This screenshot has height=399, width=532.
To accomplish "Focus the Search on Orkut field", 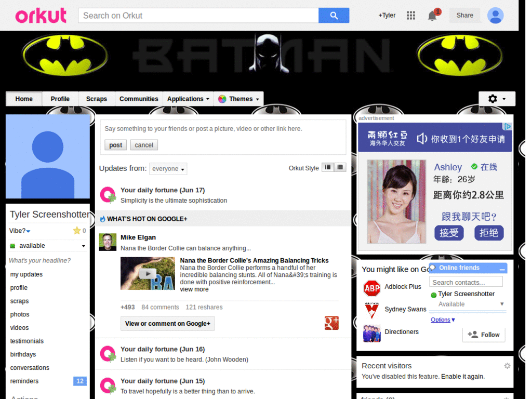I will (198, 16).
